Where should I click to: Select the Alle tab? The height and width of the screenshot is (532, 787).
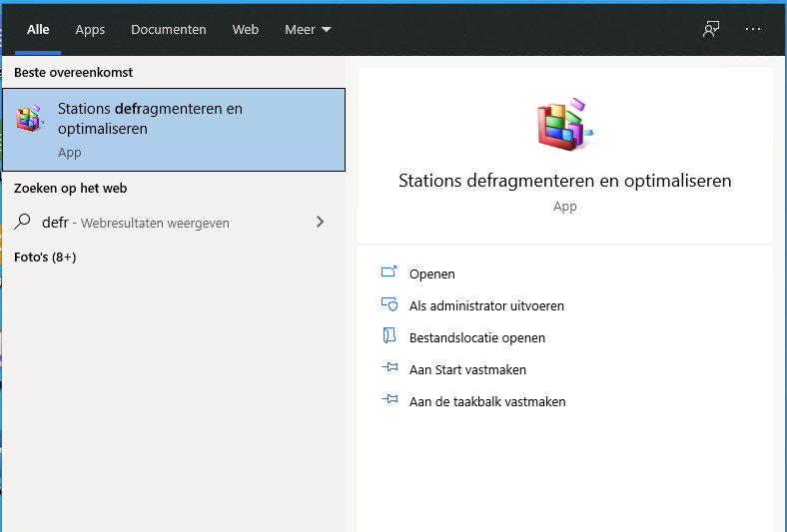(38, 30)
